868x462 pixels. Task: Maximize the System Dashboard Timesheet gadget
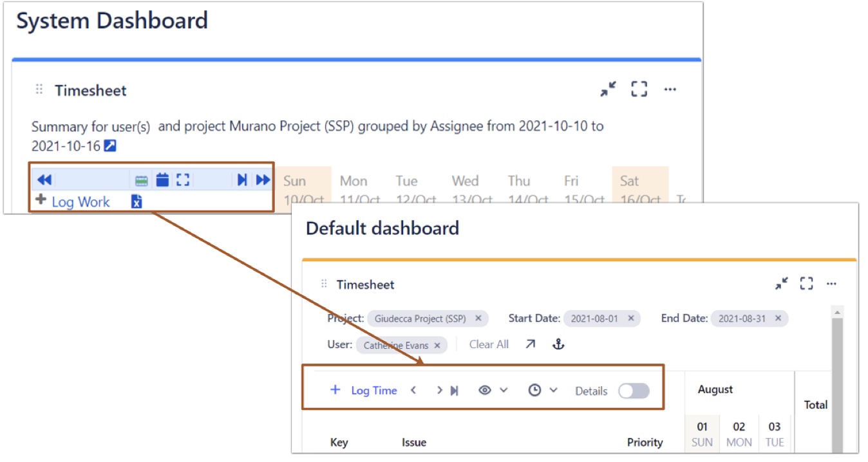[x=639, y=89]
